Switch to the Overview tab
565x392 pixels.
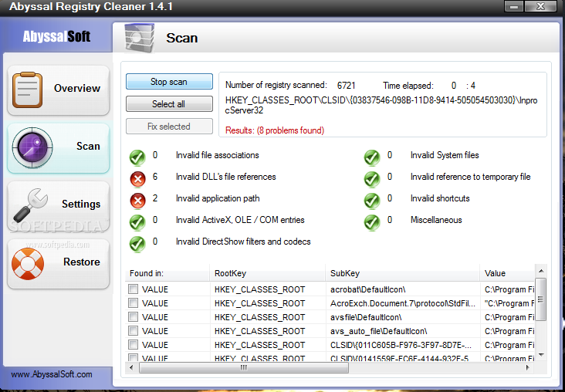[x=59, y=90]
